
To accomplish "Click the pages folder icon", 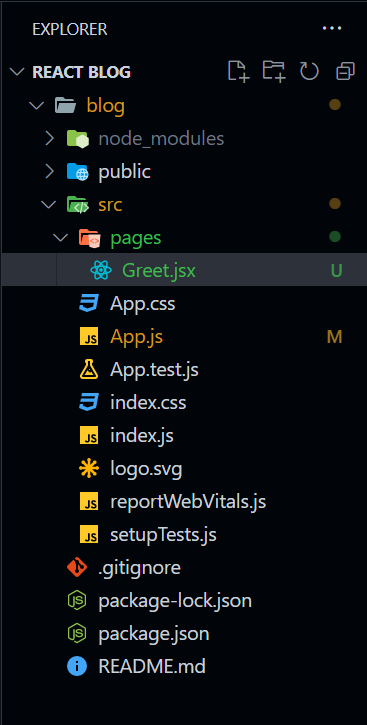I will click(x=89, y=238).
